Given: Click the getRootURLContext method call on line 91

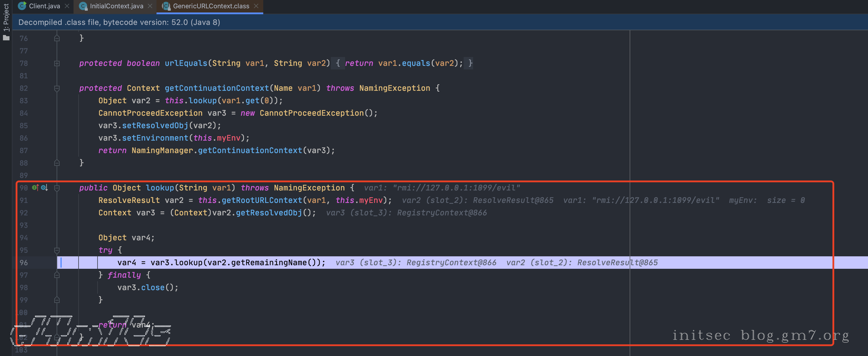Looking at the screenshot, I should point(261,200).
